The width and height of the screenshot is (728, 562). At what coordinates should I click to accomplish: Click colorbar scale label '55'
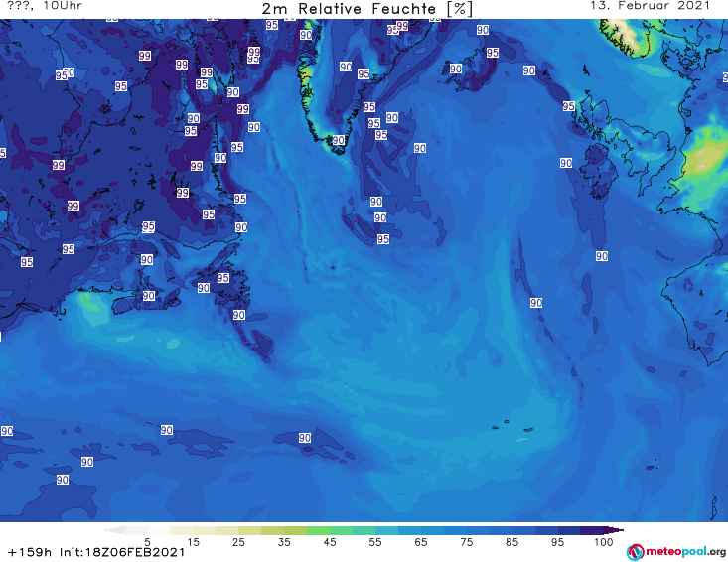click(374, 542)
